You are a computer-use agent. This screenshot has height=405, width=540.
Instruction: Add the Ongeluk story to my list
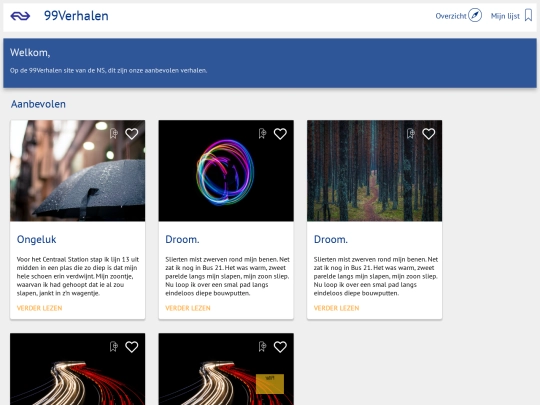[114, 133]
